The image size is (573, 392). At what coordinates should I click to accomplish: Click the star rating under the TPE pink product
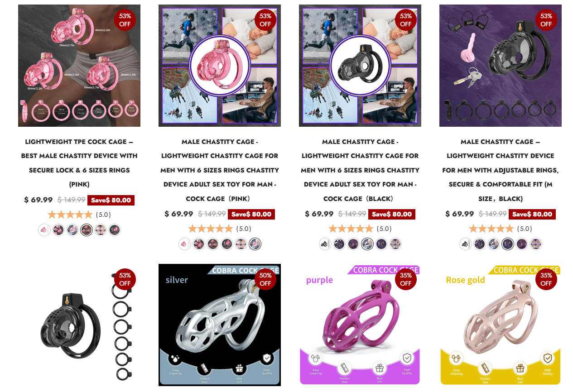(70, 215)
